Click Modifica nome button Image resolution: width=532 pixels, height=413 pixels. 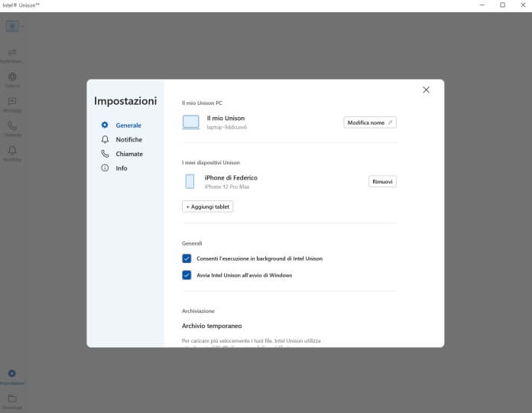pos(370,122)
